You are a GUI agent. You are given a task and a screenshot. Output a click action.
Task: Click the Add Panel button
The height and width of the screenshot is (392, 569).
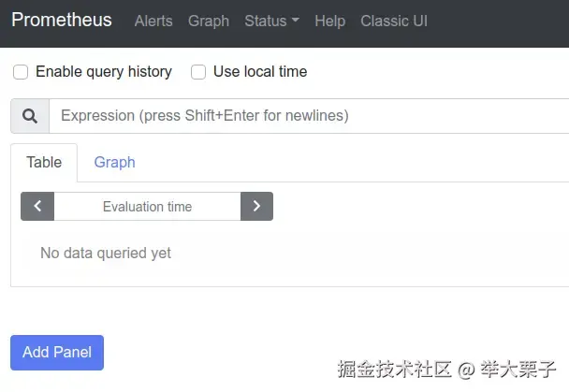[57, 353]
